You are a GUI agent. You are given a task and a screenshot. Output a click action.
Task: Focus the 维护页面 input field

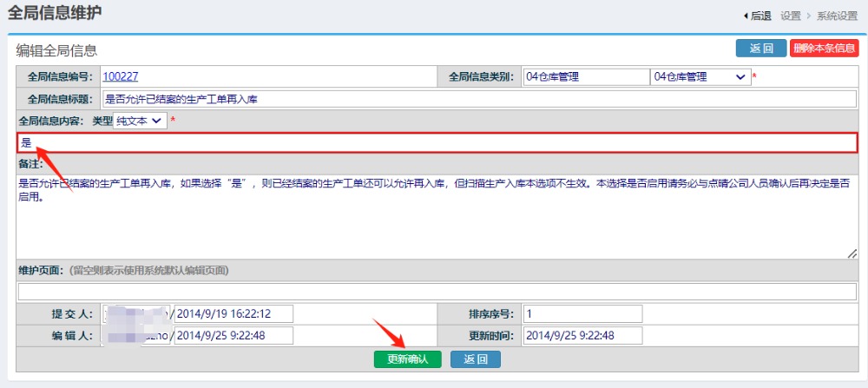(x=437, y=292)
